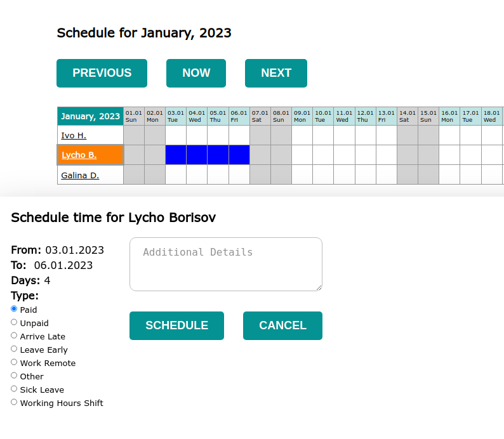Focus the Additional Details text area
This screenshot has height=439, width=504.
[x=225, y=264]
